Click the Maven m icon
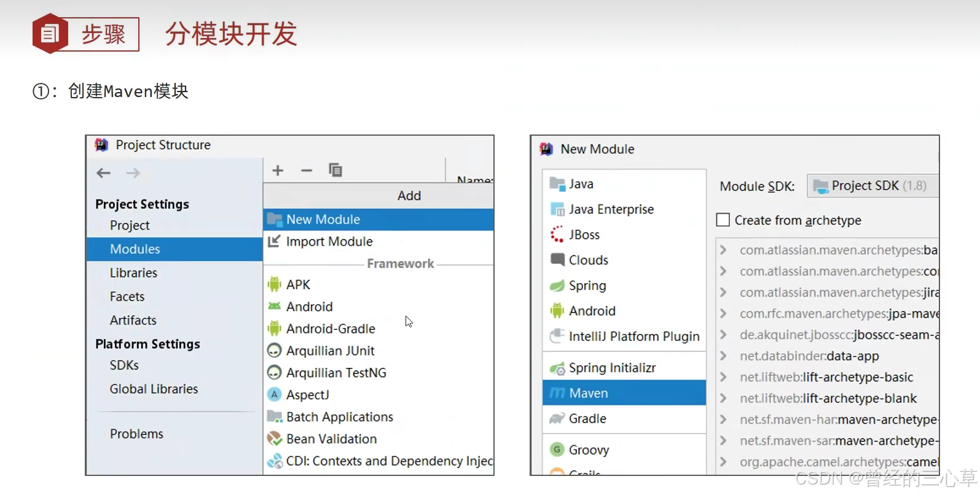Image resolution: width=980 pixels, height=495 pixels. [x=557, y=393]
